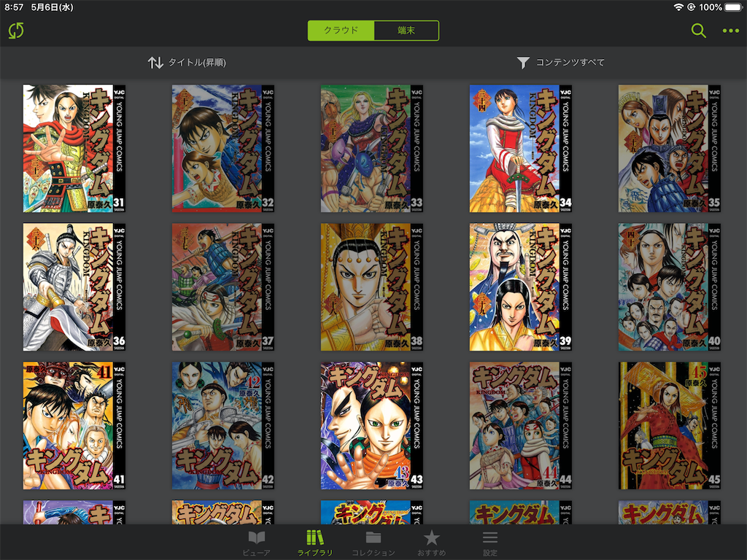Tap the sync refresh icon
747x560 pixels.
point(16,31)
